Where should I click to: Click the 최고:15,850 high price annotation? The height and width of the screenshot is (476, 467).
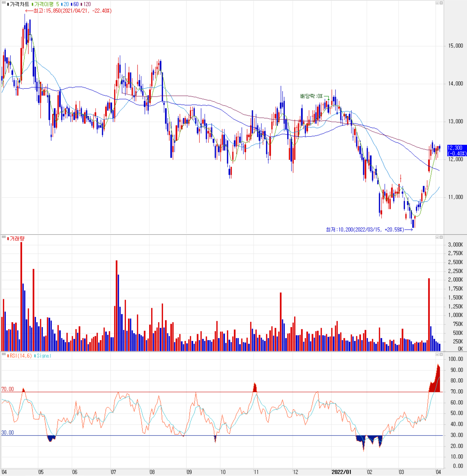click(x=68, y=11)
